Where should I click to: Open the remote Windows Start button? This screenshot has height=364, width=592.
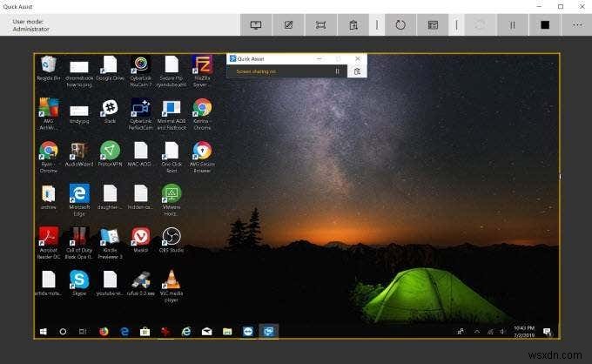pyautogui.click(x=44, y=332)
